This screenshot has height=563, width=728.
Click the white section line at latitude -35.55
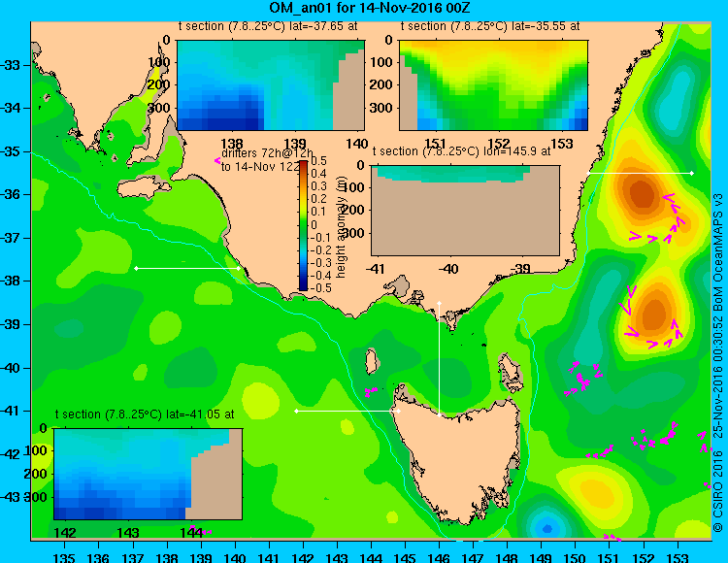pos(640,173)
